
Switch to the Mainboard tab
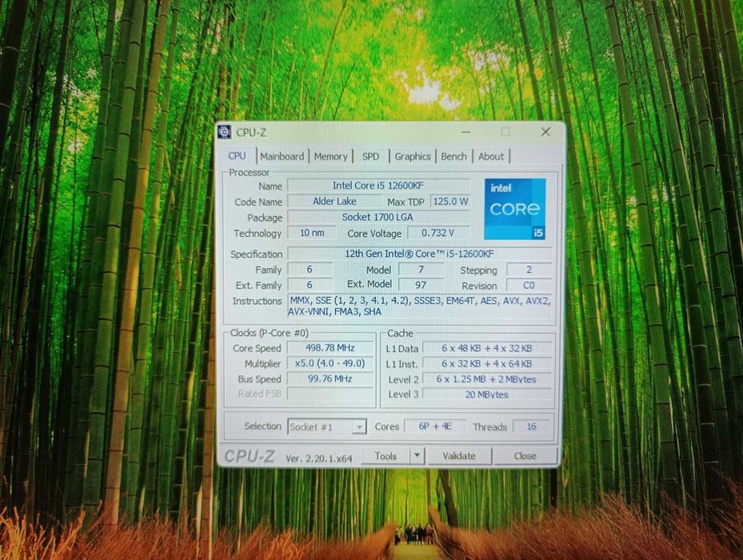click(282, 157)
